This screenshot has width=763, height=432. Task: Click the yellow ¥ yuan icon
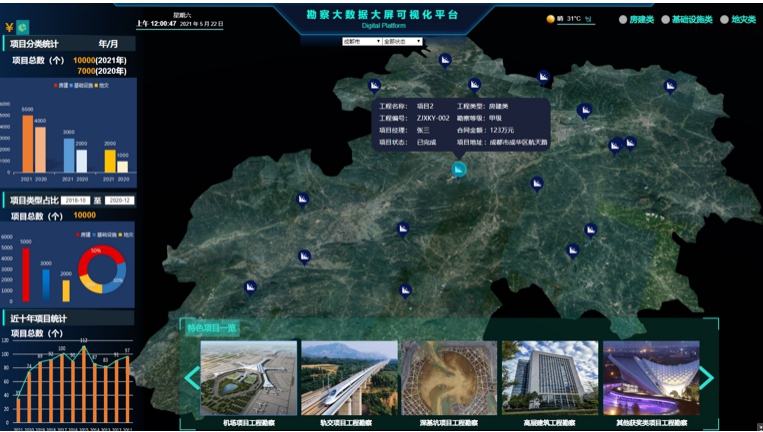pyautogui.click(x=9, y=27)
